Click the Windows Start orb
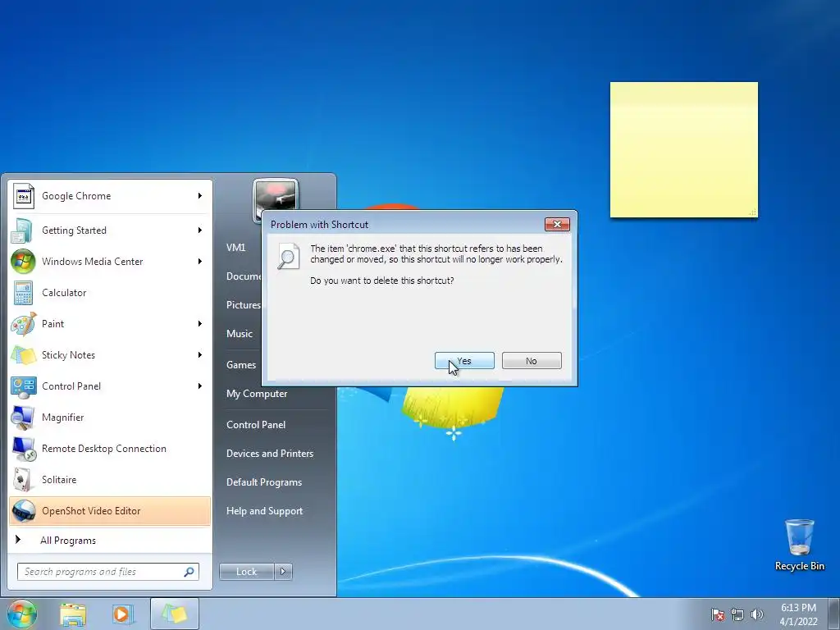The image size is (840, 630). click(22, 614)
